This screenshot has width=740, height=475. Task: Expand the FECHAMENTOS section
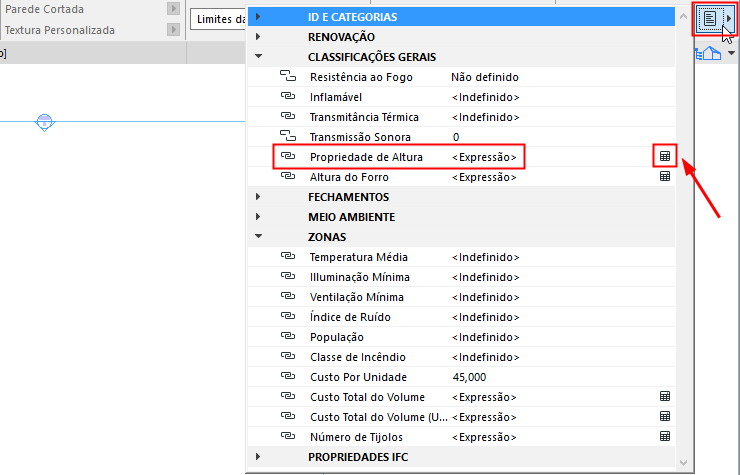(258, 196)
